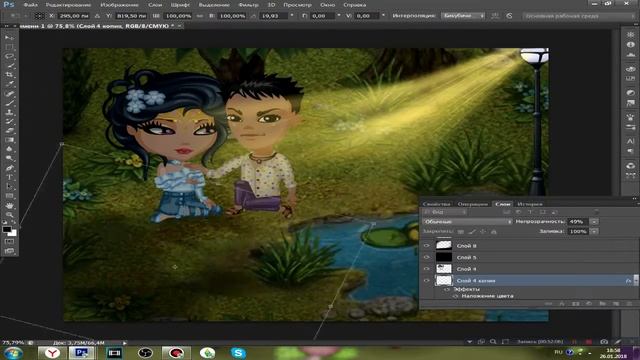Click the Непрозрачность 49% field

pyautogui.click(x=578, y=222)
